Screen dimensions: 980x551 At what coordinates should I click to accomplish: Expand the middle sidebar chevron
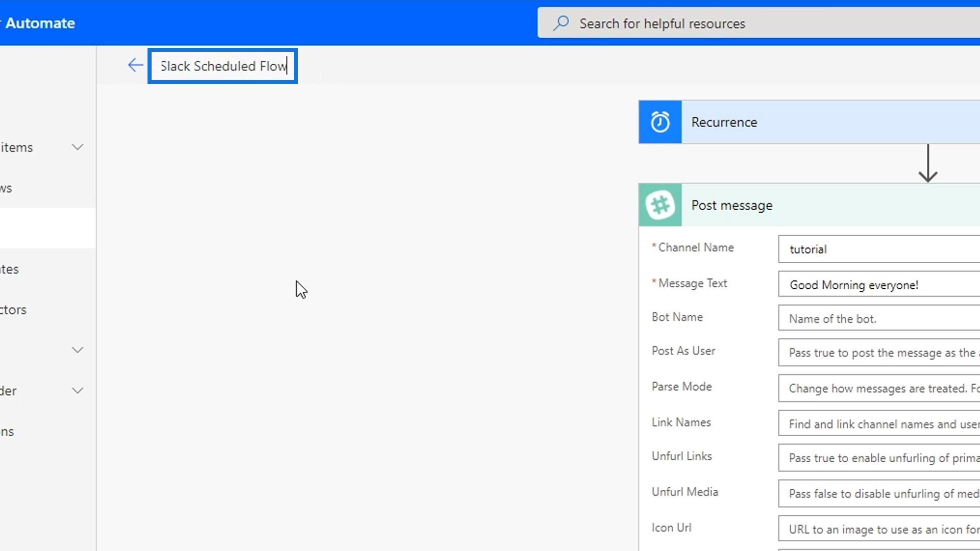point(78,350)
